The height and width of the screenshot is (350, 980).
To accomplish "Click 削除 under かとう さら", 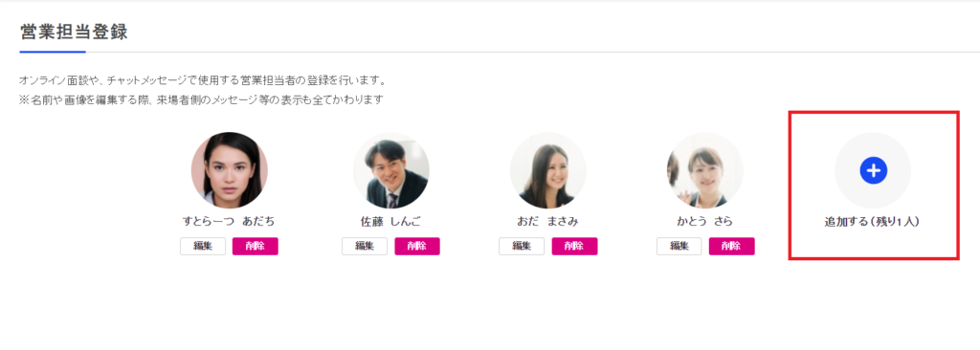I will point(731,247).
